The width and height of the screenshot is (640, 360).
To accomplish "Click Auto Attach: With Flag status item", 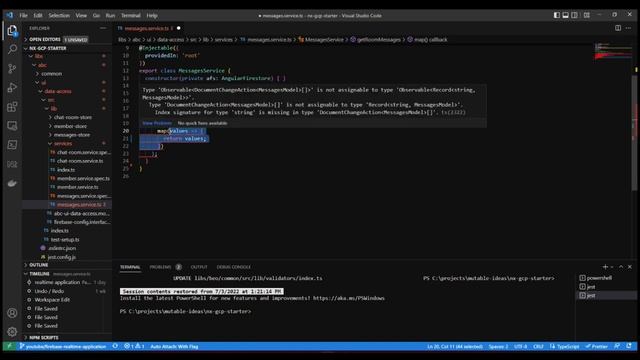I will 174,347.
